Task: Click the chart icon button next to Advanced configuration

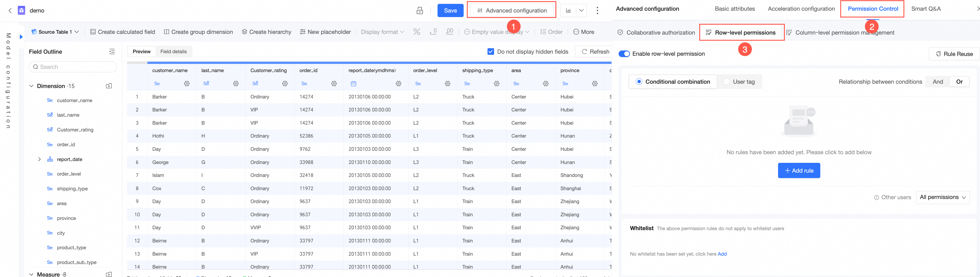Action: [x=568, y=11]
